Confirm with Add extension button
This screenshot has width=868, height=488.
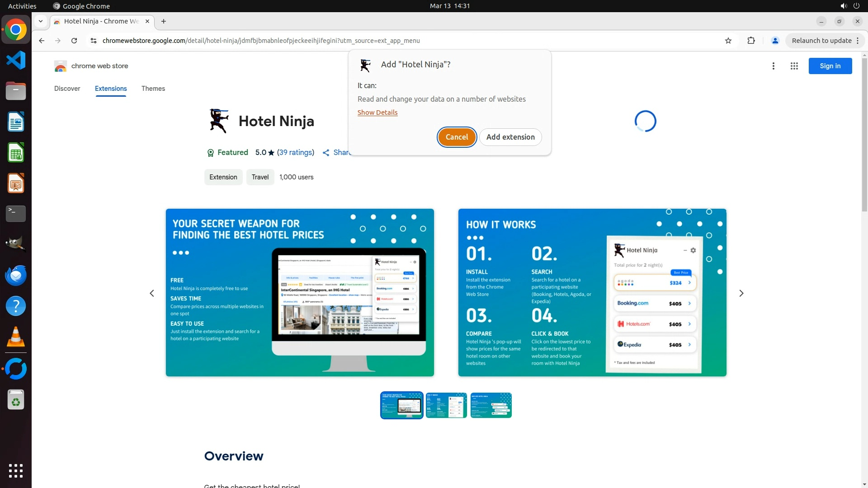[510, 137]
